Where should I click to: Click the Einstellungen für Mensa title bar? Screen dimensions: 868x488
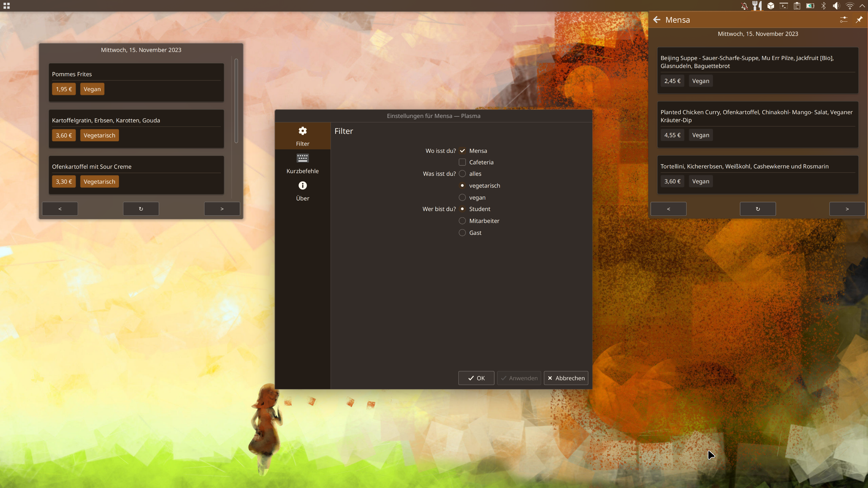[x=433, y=116]
